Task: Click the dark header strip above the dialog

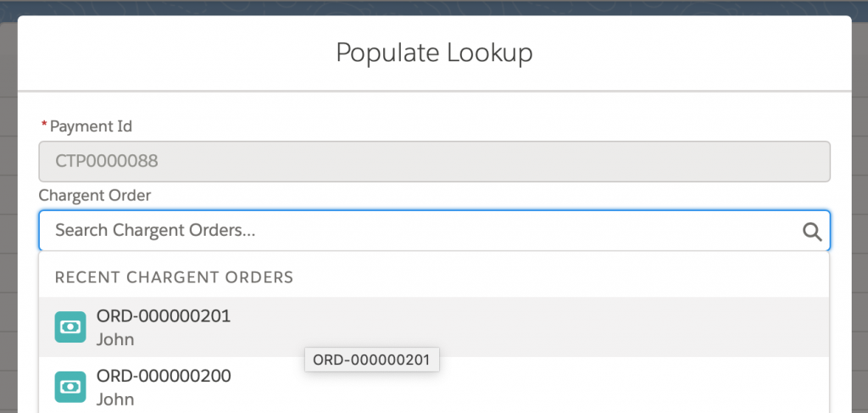Action: [434, 8]
